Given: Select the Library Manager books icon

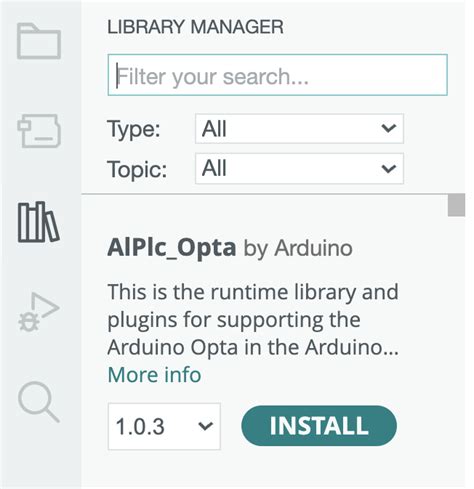Looking at the screenshot, I should 39,222.
